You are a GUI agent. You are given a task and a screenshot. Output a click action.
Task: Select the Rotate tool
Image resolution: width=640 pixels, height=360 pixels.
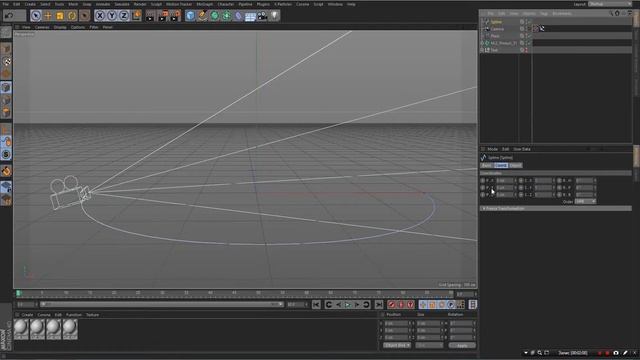(72, 16)
